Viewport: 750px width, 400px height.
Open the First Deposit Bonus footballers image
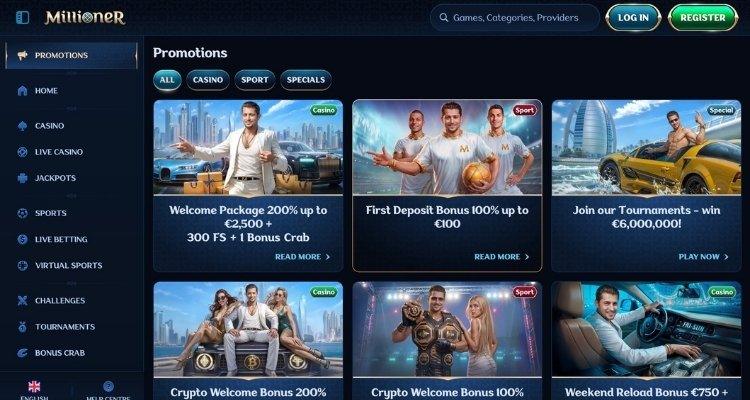click(x=447, y=147)
